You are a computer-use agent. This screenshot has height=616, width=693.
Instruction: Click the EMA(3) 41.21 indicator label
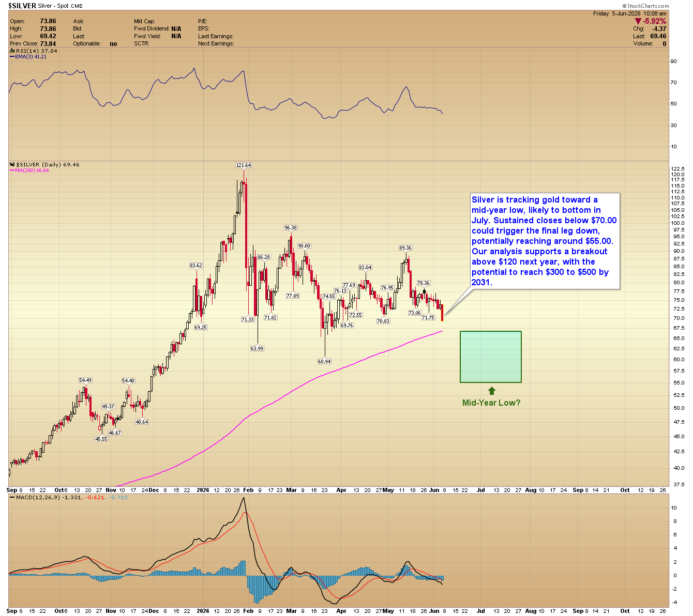(31, 57)
